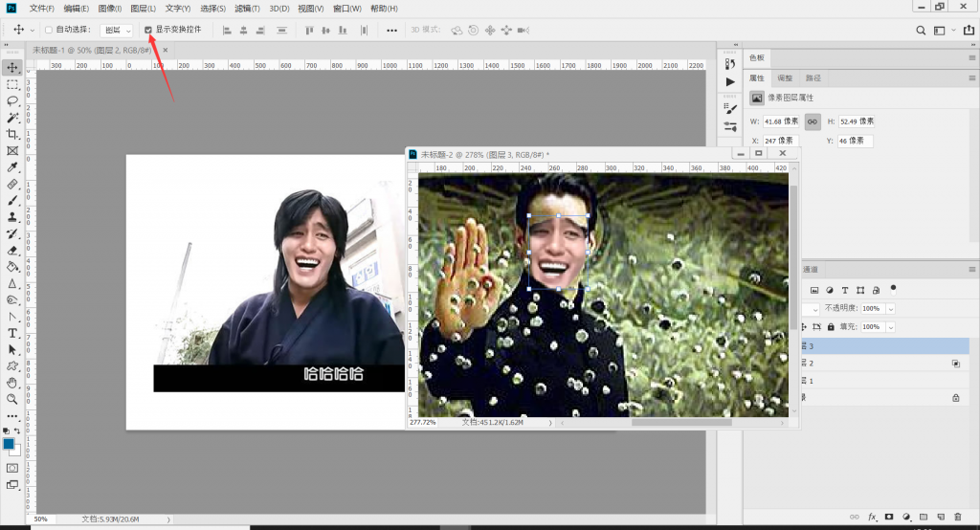Switch to the 路径 tab

pos(813,78)
